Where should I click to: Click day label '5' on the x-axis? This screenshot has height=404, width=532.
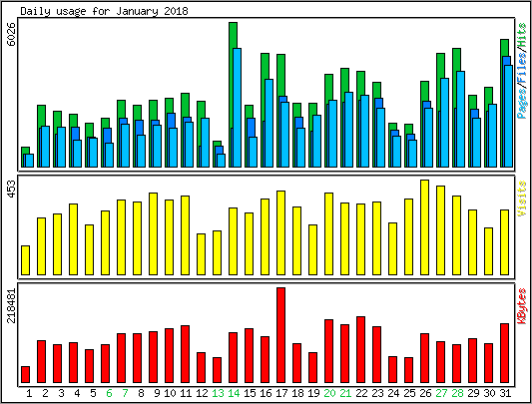(x=93, y=393)
